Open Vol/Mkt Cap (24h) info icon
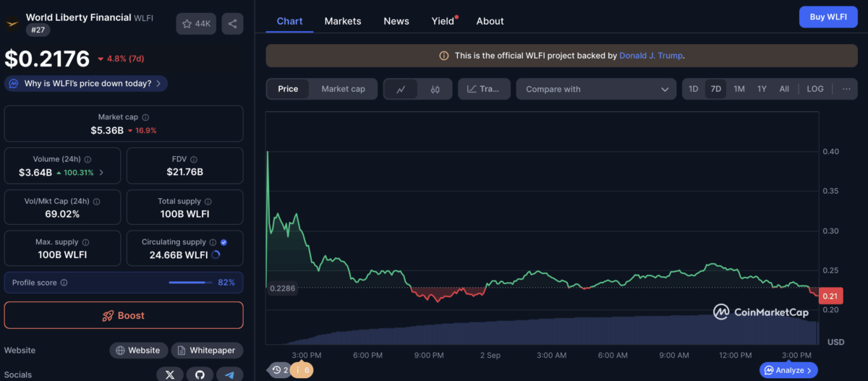This screenshot has width=868, height=381. tap(96, 202)
